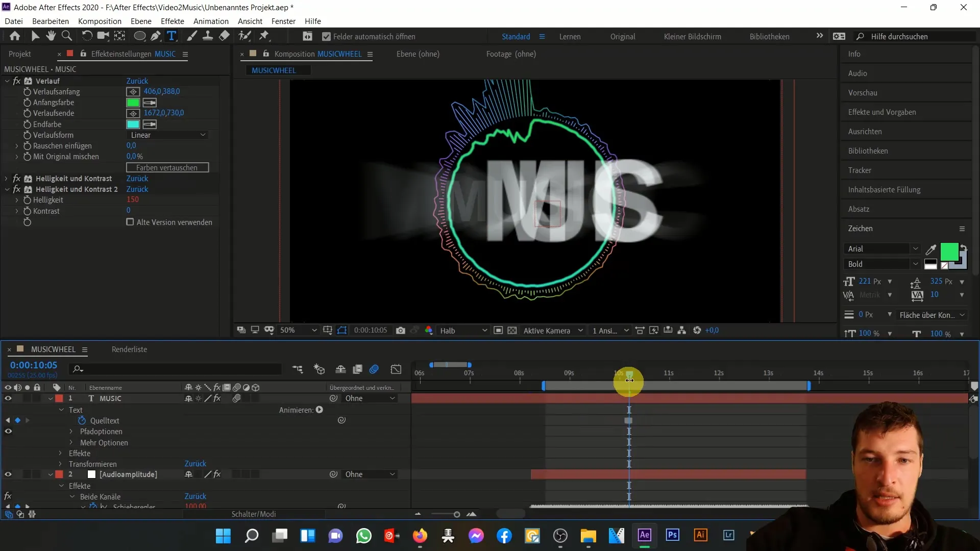The image size is (980, 551).
Task: Open the Komposition menu
Action: [100, 21]
